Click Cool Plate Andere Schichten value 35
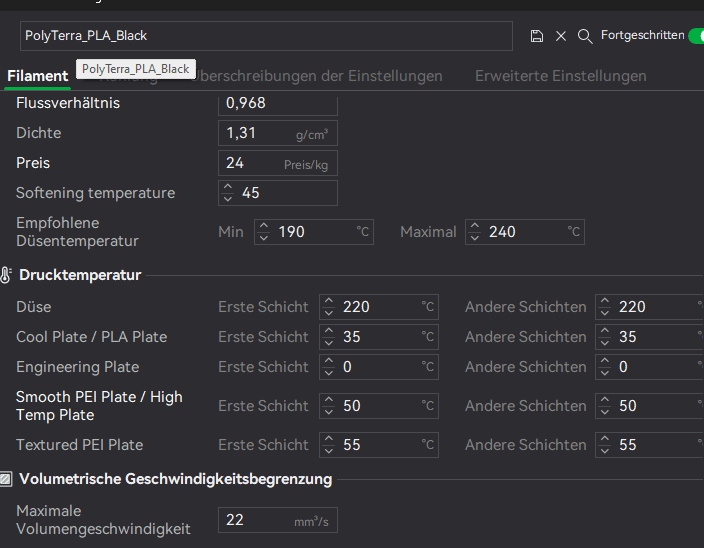 click(628, 337)
